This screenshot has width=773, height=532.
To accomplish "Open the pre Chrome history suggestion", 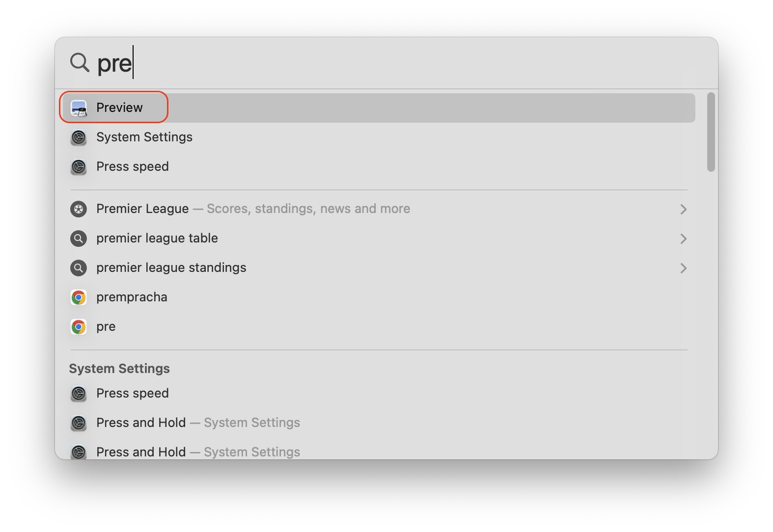I will pos(106,326).
